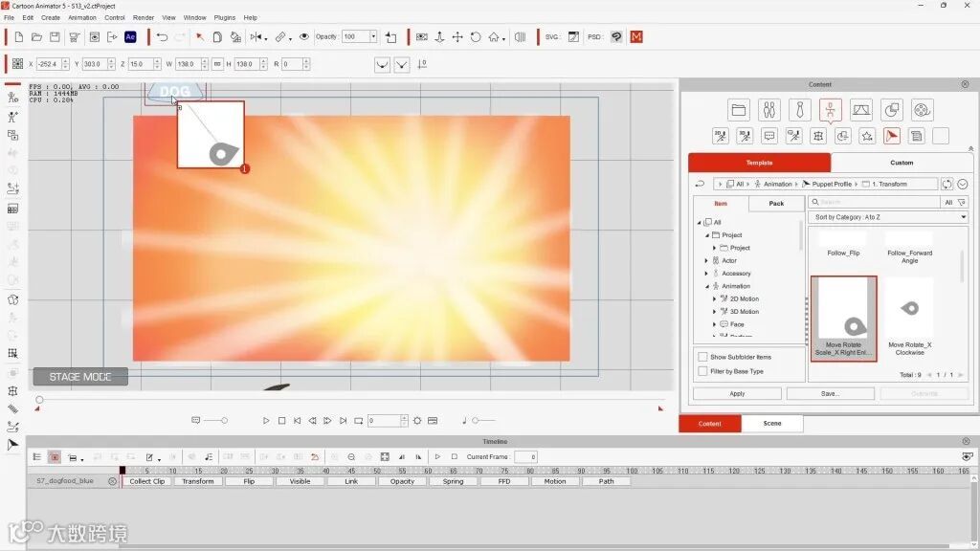
Task: Refresh the content list icon
Action: point(947,184)
